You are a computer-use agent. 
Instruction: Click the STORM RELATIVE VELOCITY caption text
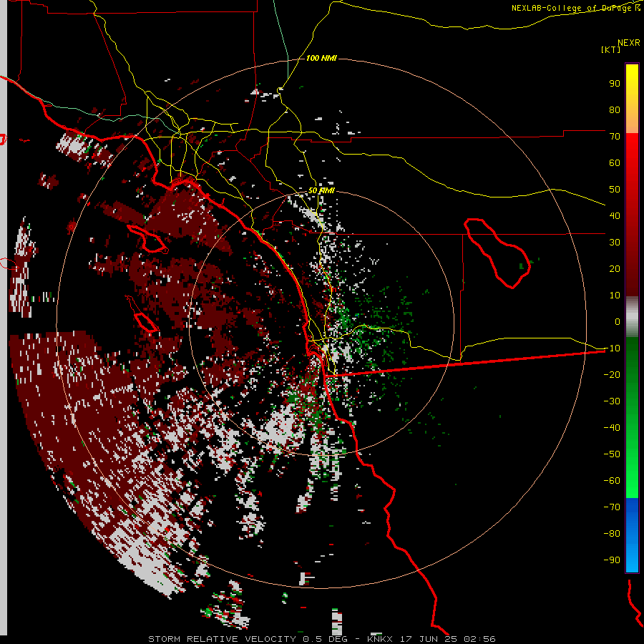click(222, 639)
